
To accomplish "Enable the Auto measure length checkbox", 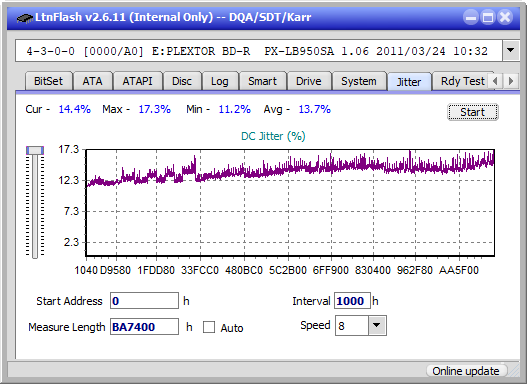I will (x=209, y=327).
